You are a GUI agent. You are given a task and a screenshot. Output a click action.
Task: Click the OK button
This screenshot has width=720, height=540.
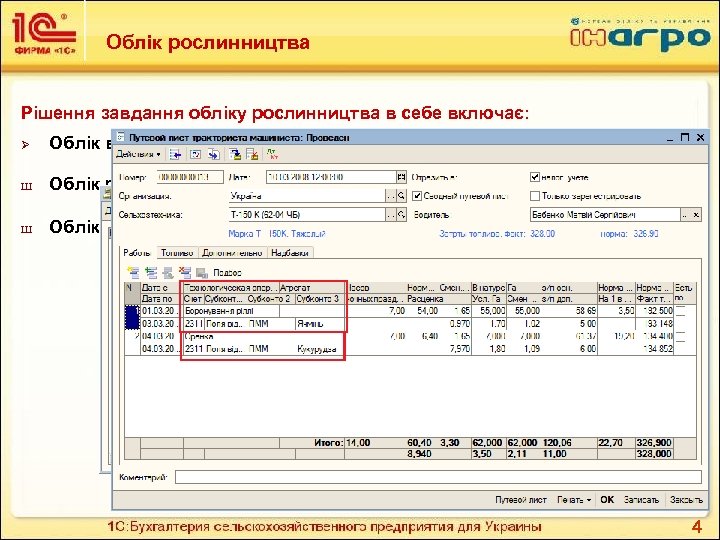click(607, 500)
